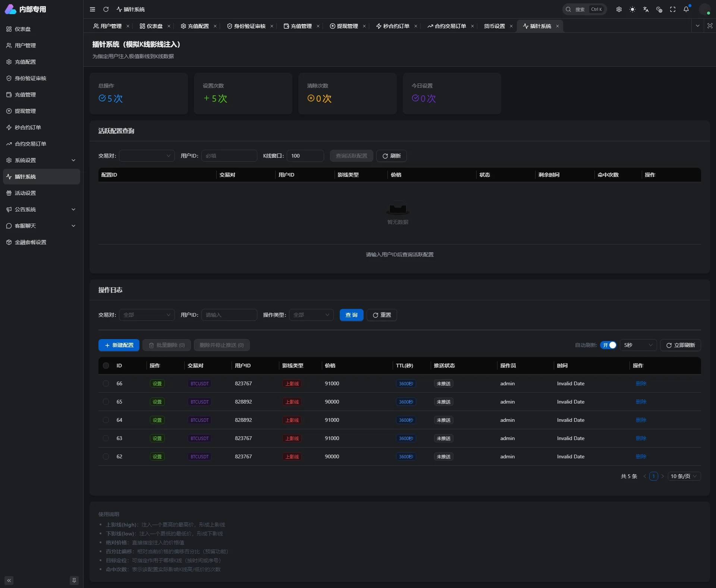Open the 操作类型 filter dropdown
The height and width of the screenshot is (588, 716).
(311, 315)
